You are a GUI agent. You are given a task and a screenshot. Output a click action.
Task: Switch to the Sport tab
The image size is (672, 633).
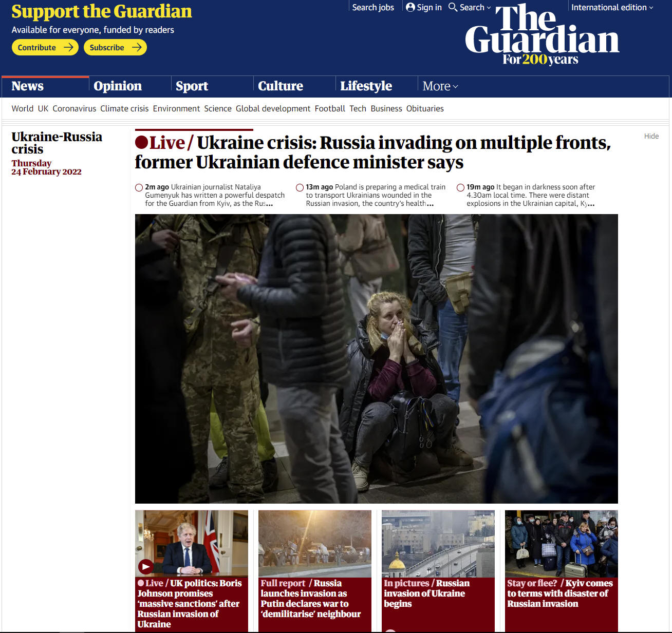(x=192, y=86)
